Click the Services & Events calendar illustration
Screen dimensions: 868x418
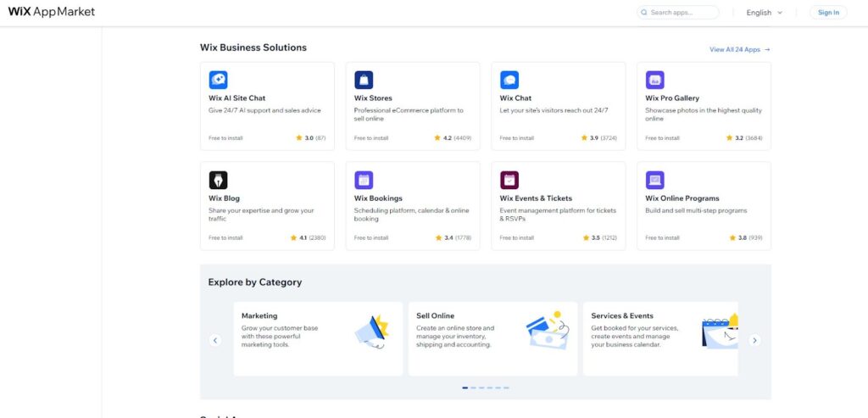click(720, 332)
